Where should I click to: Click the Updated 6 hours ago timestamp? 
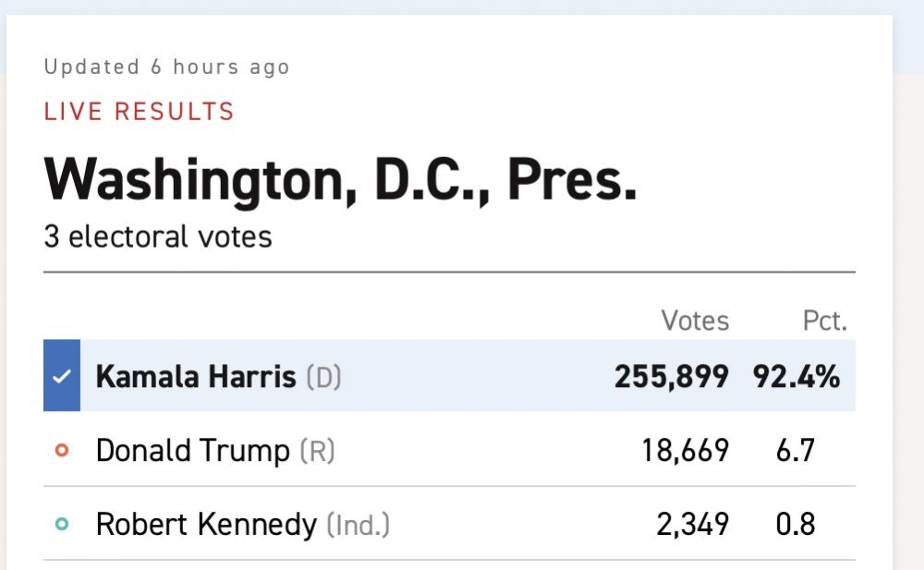point(166,67)
